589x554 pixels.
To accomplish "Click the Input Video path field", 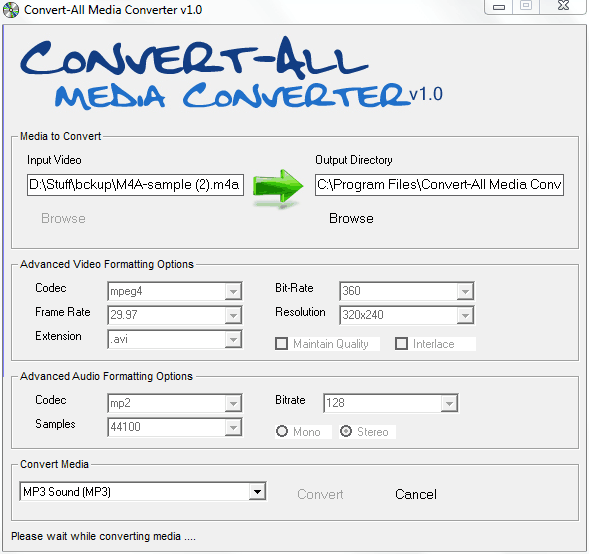I will click(135, 184).
